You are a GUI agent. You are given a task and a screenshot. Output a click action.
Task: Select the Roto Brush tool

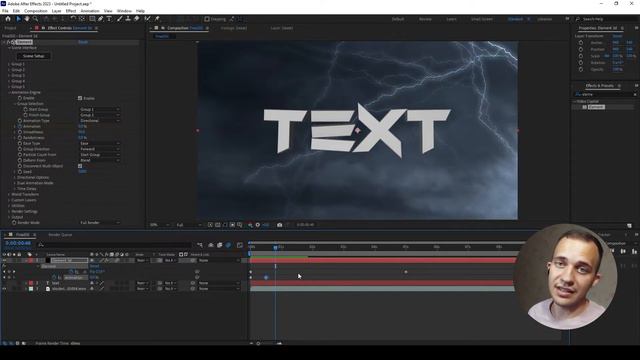tap(147, 19)
